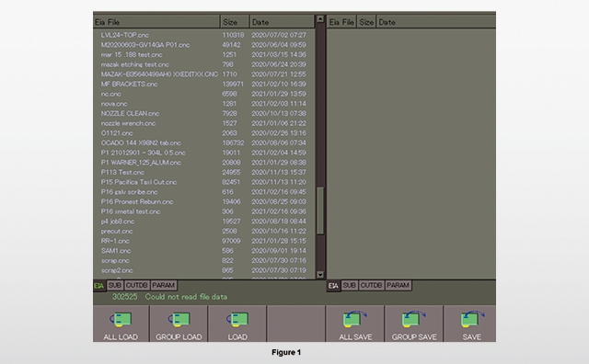This screenshot has height=364, width=589.
Task: Click the ALL LOAD icon button
Action: coord(121,324)
